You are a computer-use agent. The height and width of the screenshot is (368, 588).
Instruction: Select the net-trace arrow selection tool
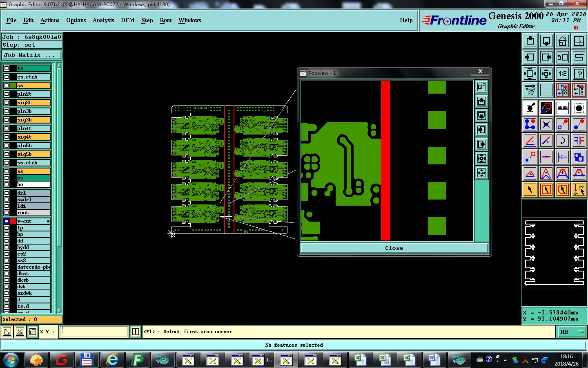point(579,190)
